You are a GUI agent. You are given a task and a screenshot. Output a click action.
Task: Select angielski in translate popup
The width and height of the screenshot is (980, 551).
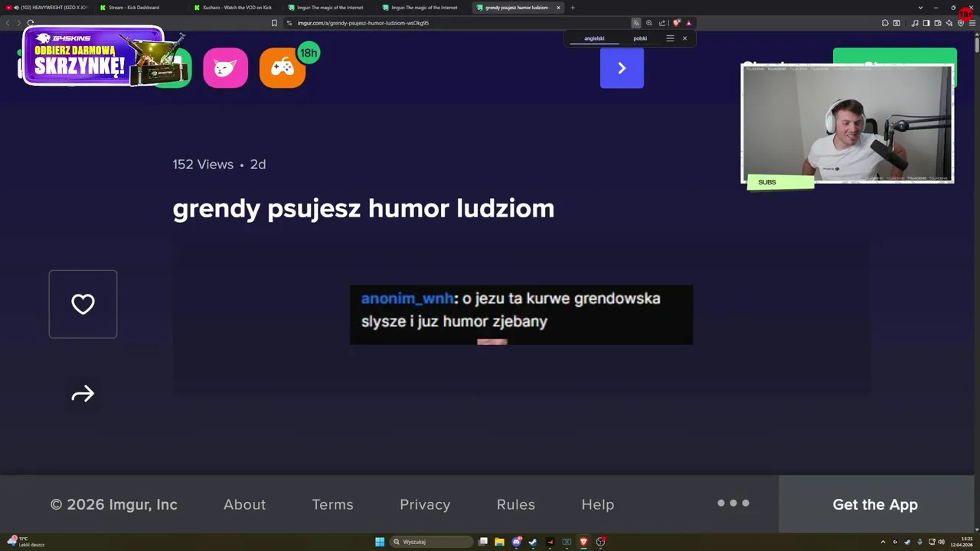594,38
